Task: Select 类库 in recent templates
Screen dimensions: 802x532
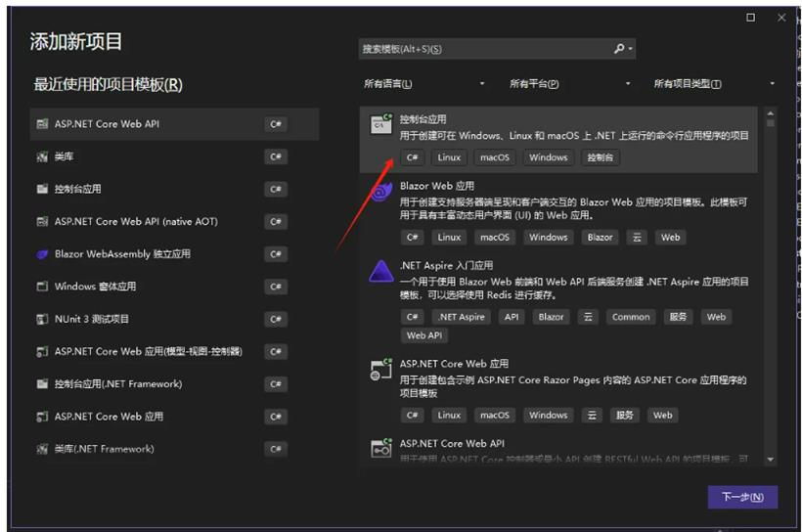Action: click(174, 156)
